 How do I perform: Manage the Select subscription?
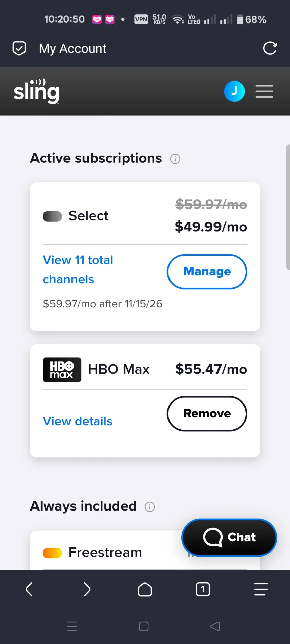(207, 272)
